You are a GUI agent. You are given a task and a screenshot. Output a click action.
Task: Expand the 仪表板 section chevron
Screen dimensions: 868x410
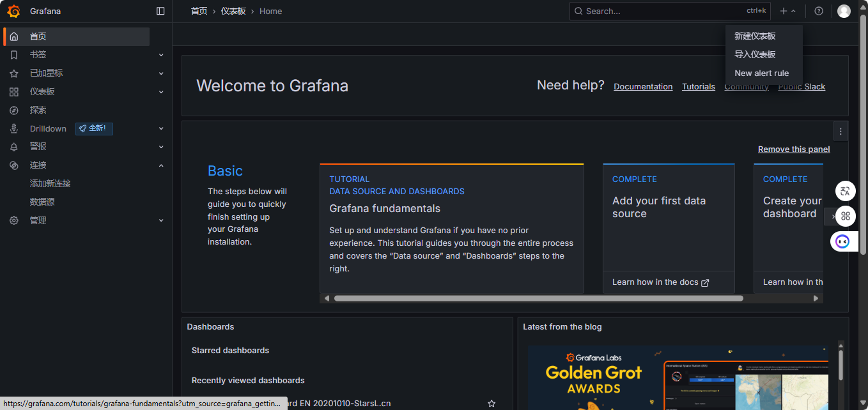click(x=161, y=92)
